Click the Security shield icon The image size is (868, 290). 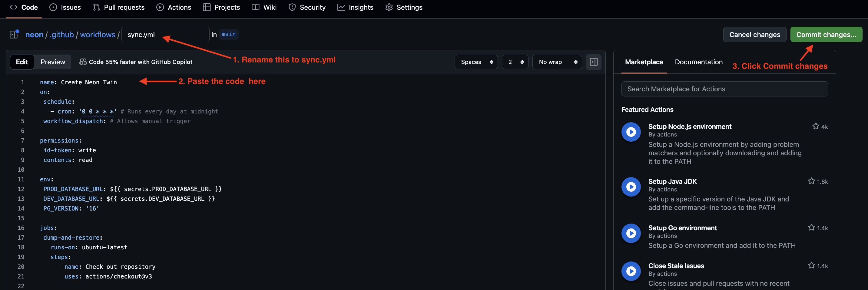[292, 7]
